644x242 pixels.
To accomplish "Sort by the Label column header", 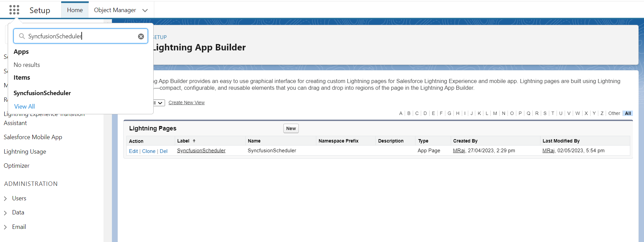I will 184,141.
